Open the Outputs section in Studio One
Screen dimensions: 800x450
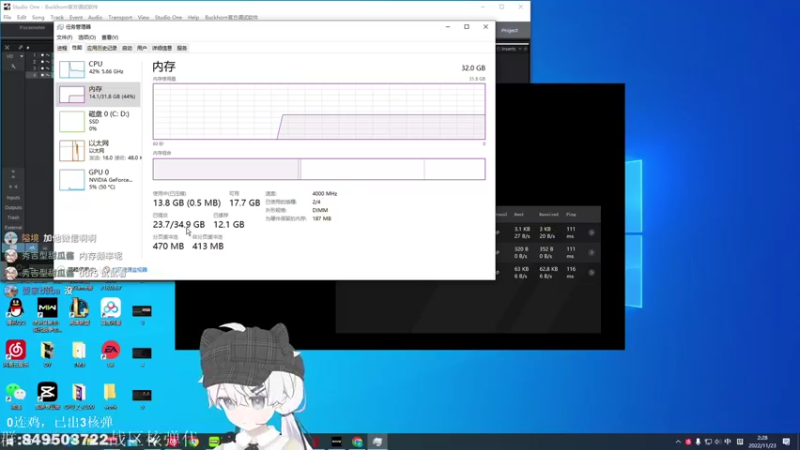(13, 208)
